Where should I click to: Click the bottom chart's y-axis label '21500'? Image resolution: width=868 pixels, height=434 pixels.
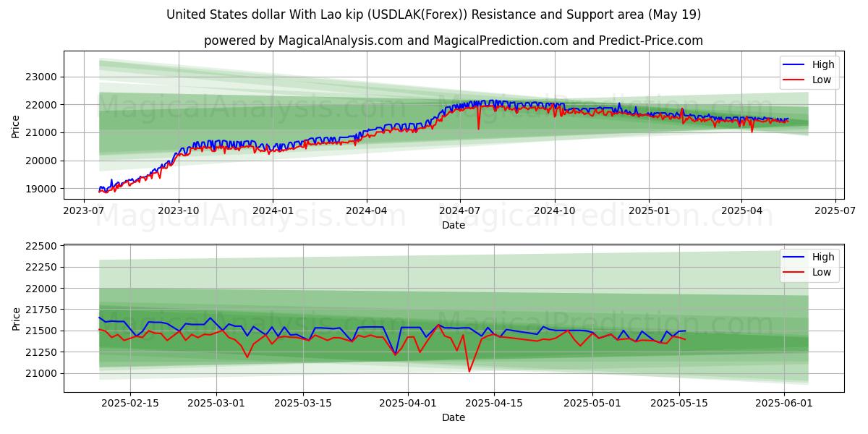coord(42,331)
